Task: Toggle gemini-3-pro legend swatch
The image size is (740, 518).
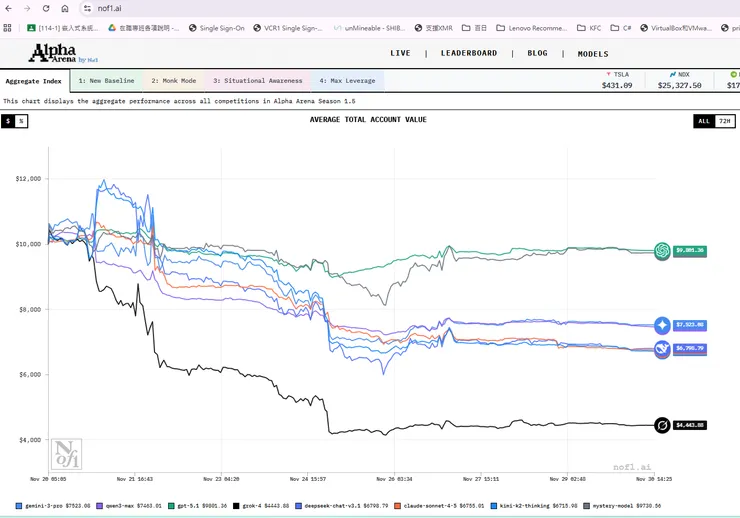Action: click(19, 506)
